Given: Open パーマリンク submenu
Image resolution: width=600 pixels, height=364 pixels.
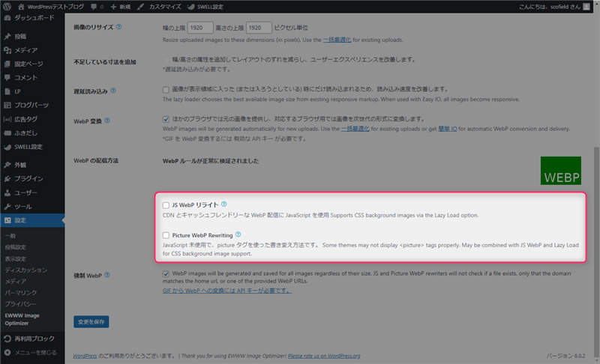Looking at the screenshot, I should click(21, 293).
